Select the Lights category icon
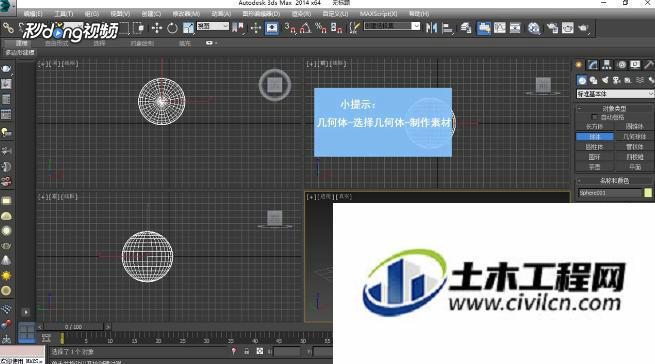The width and height of the screenshot is (655, 364). [605, 80]
